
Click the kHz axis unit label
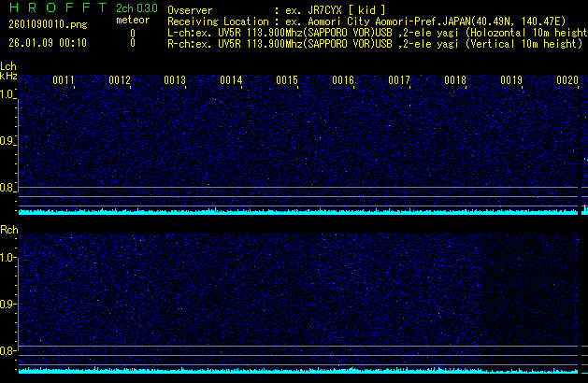[8, 76]
